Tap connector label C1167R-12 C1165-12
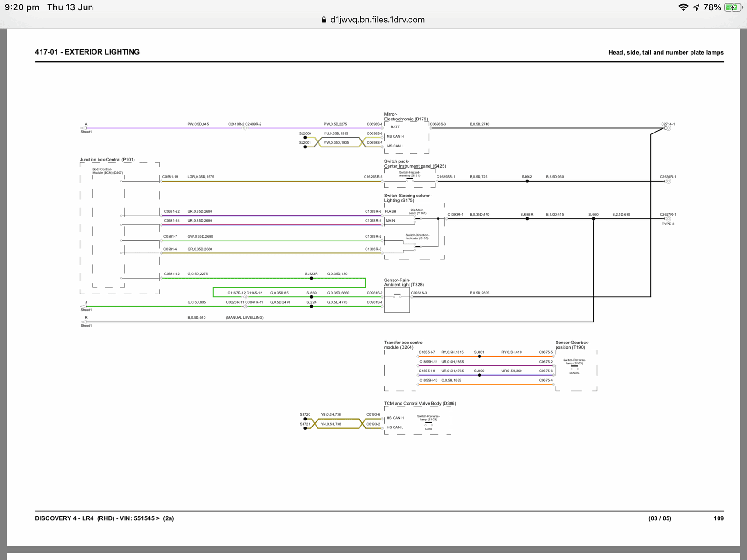This screenshot has height=560, width=747. pos(245,293)
